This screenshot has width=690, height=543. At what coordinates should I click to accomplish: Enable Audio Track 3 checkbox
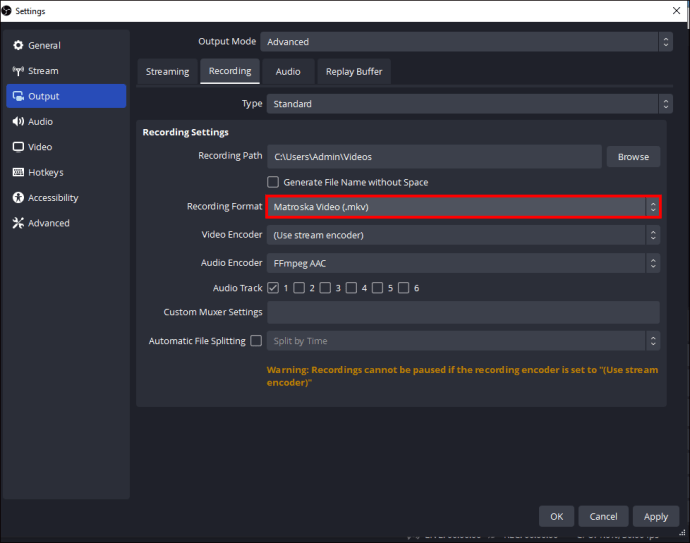[x=325, y=288]
